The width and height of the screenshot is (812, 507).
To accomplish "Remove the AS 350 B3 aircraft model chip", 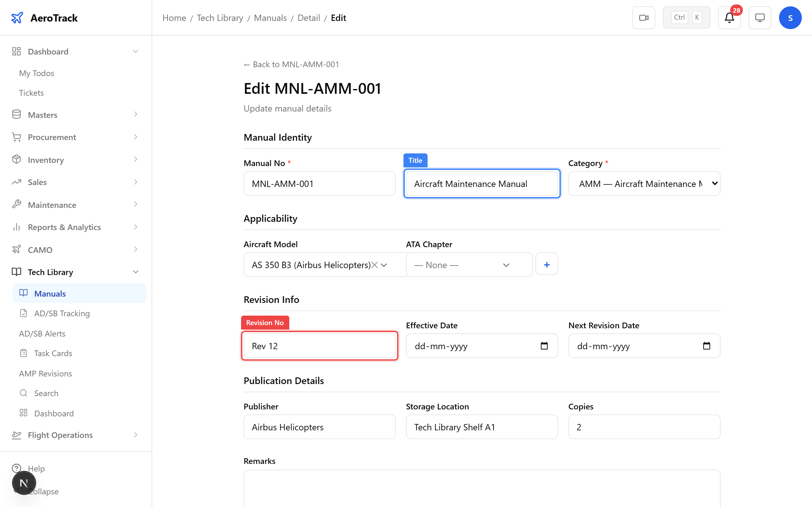I will point(375,265).
